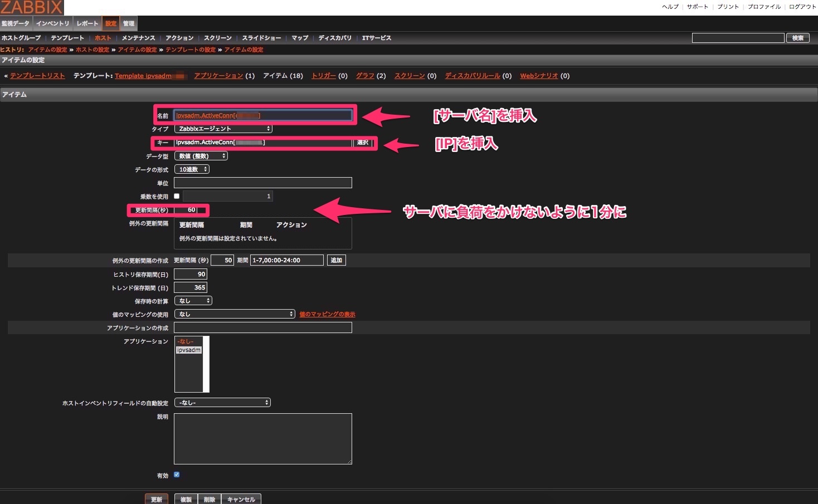Open the データ型 dropdown

[x=201, y=156]
